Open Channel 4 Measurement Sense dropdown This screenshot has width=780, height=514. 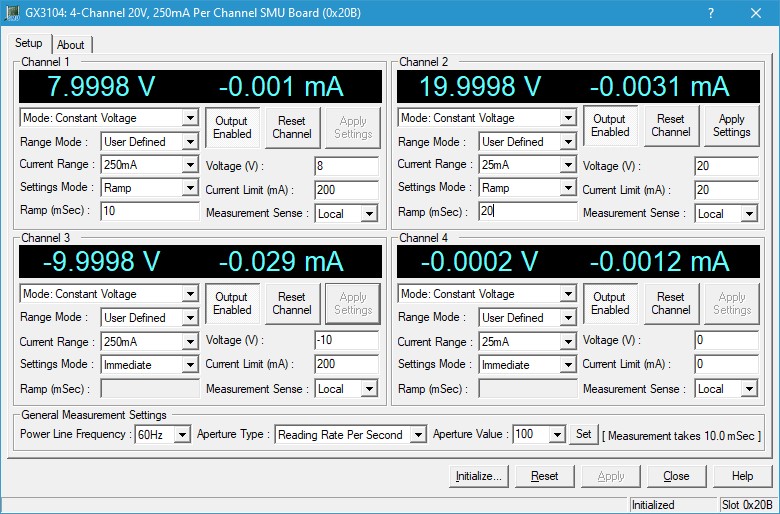coord(749,389)
